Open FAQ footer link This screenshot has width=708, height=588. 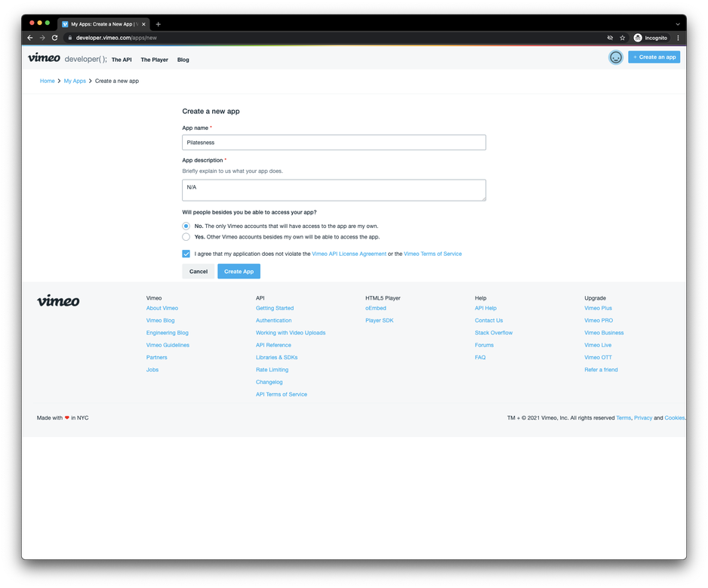[x=480, y=357]
